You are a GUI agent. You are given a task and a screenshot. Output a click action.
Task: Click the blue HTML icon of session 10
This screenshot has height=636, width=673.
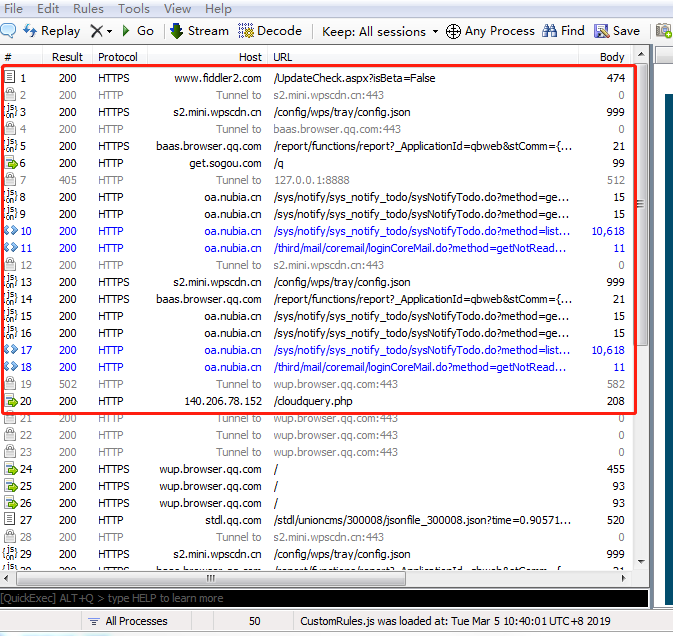(11, 230)
